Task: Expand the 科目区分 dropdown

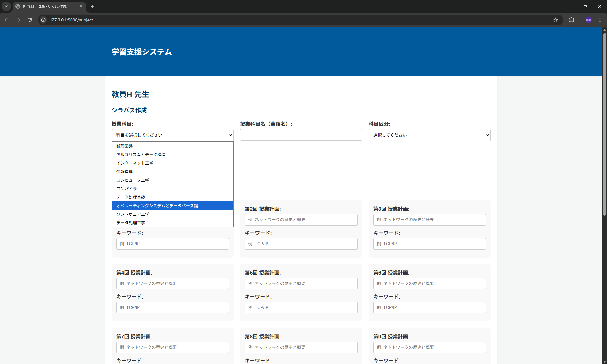Action: pyautogui.click(x=429, y=135)
